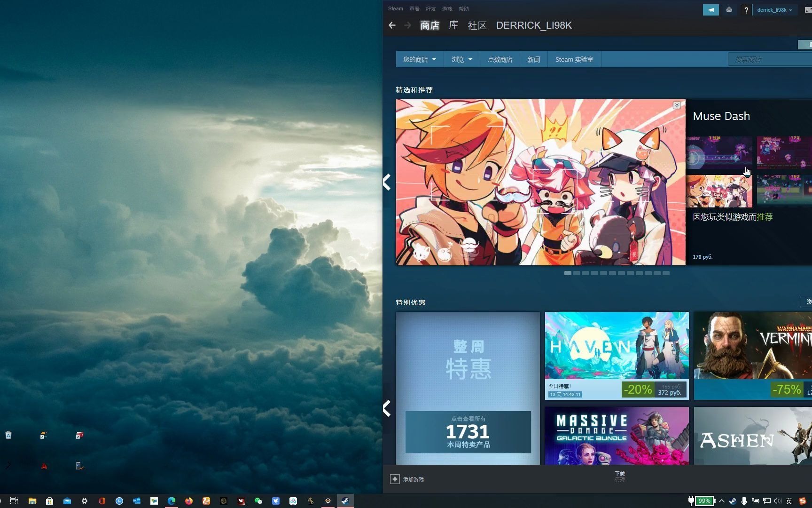
Task: Open the Haven daily deal card
Action: 617,356
